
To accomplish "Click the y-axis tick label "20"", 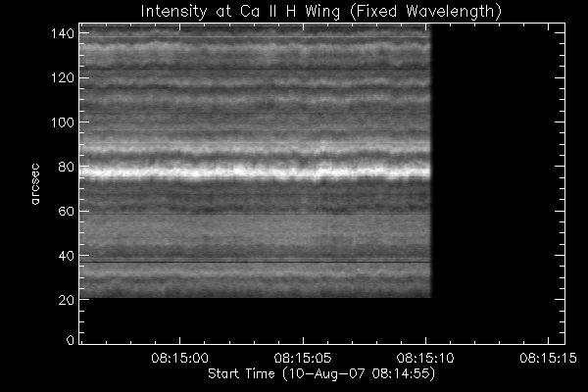I will [67, 300].
